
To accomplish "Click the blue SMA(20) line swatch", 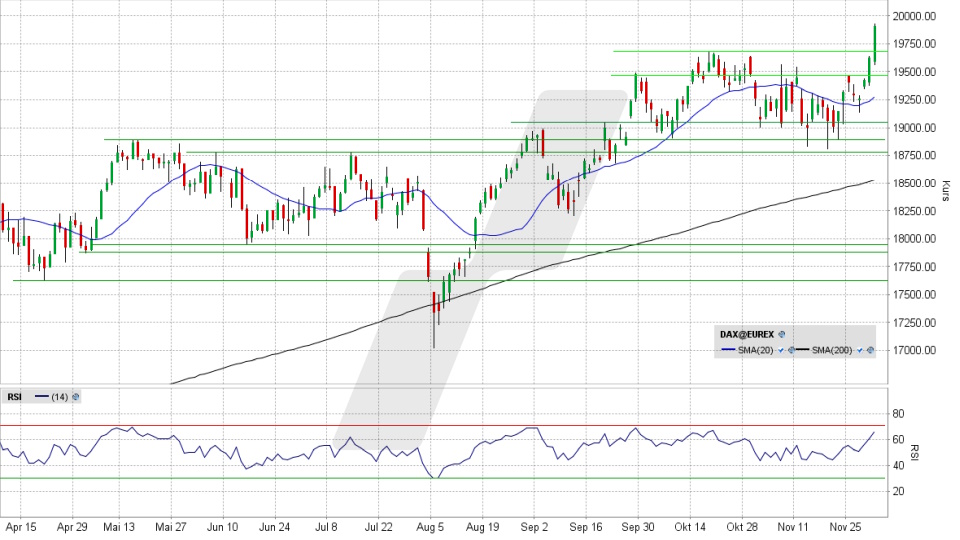I will [729, 349].
